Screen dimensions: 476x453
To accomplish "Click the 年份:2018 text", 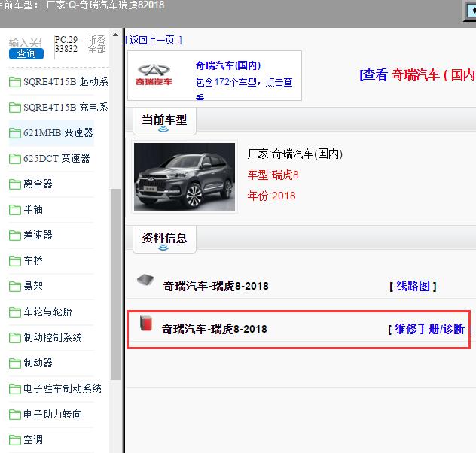I will 271,196.
